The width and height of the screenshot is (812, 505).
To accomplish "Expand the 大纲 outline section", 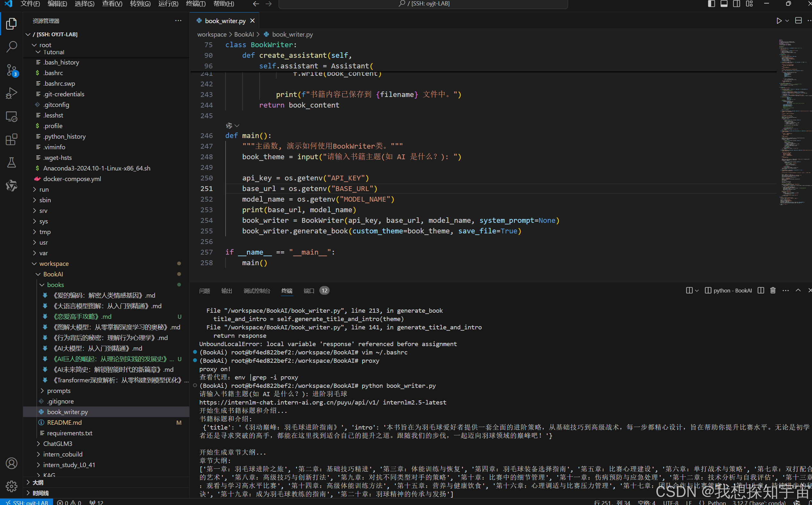I will [x=28, y=482].
